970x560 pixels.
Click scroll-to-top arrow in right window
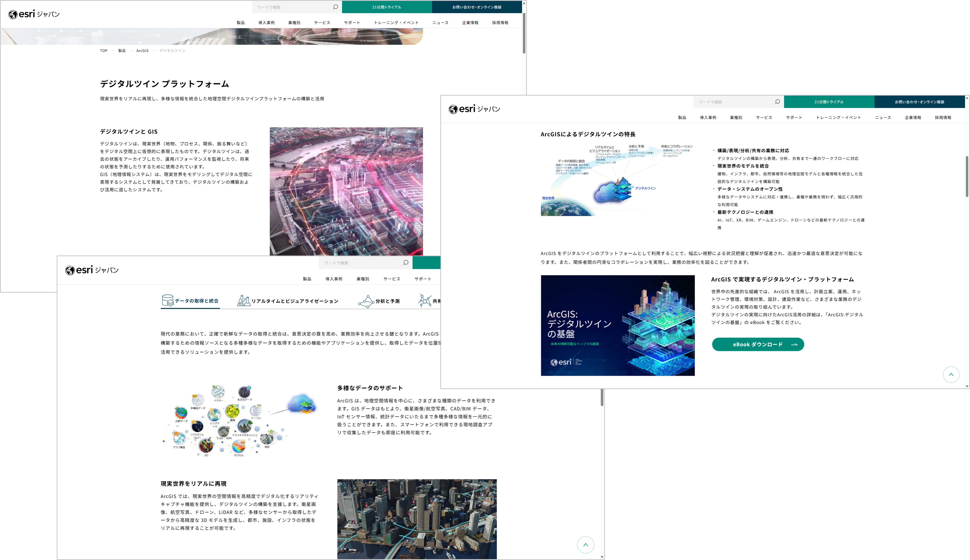(951, 374)
